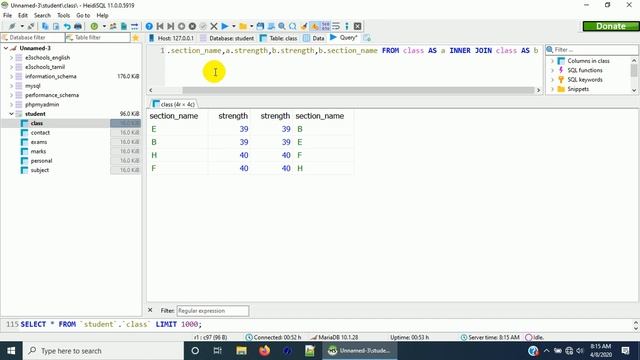The height and width of the screenshot is (360, 640).
Task: Click the open SQL file folder icon
Action: pos(243,26)
